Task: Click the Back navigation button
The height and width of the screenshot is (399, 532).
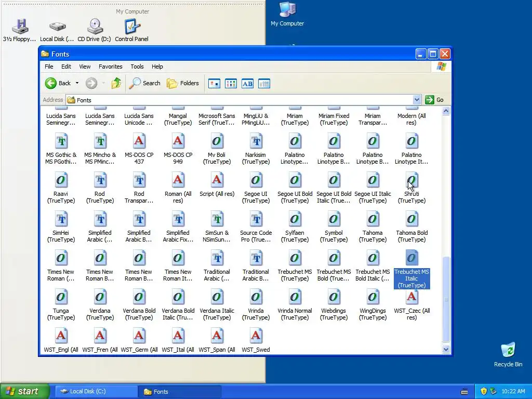Action: 58,83
